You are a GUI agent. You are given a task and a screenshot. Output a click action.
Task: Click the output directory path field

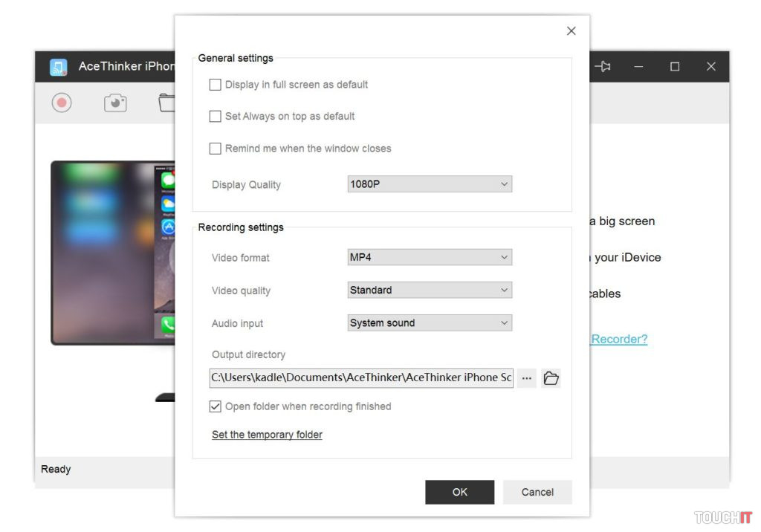pyautogui.click(x=361, y=378)
